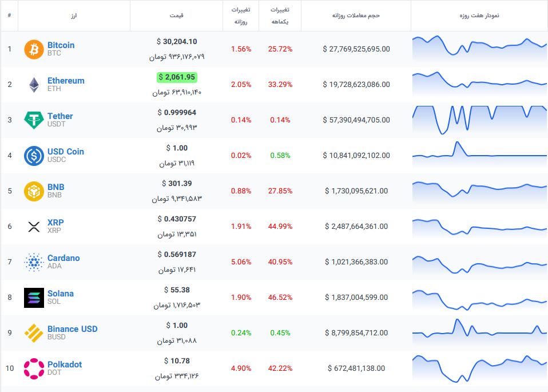Click BNB price $ 301.39
This screenshot has width=548, height=392.
(x=177, y=184)
